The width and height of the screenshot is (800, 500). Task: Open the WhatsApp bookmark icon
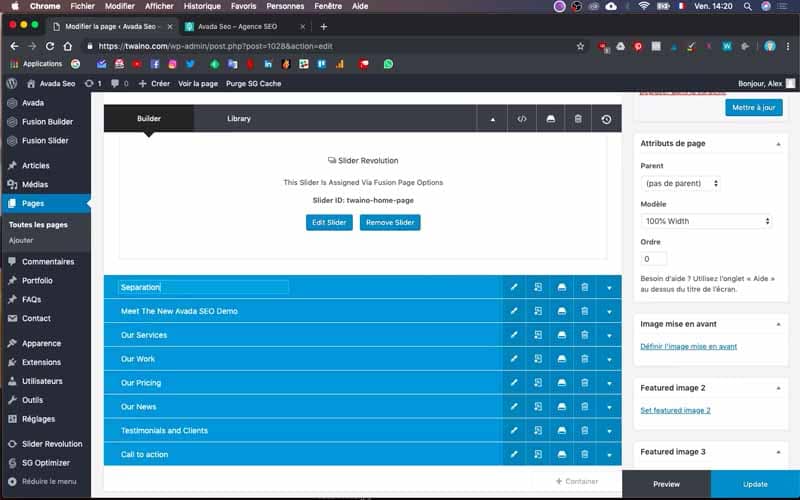pyautogui.click(x=388, y=64)
